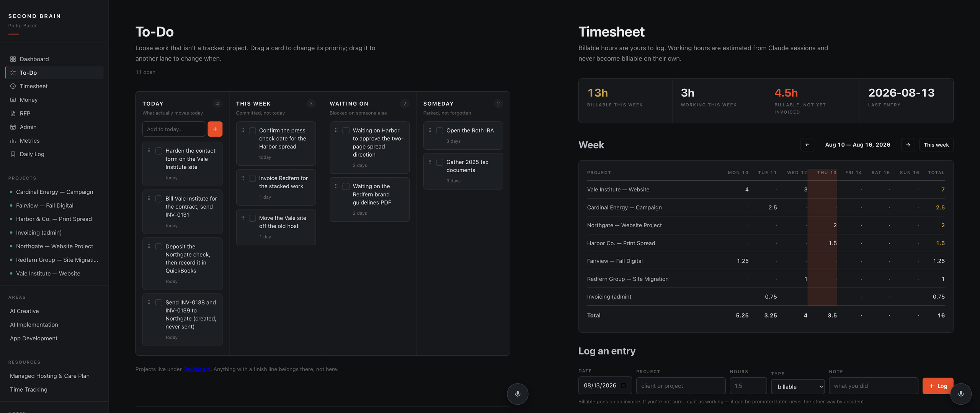Check off Gather 2025 tax documents task
The width and height of the screenshot is (980, 413).
pos(439,162)
